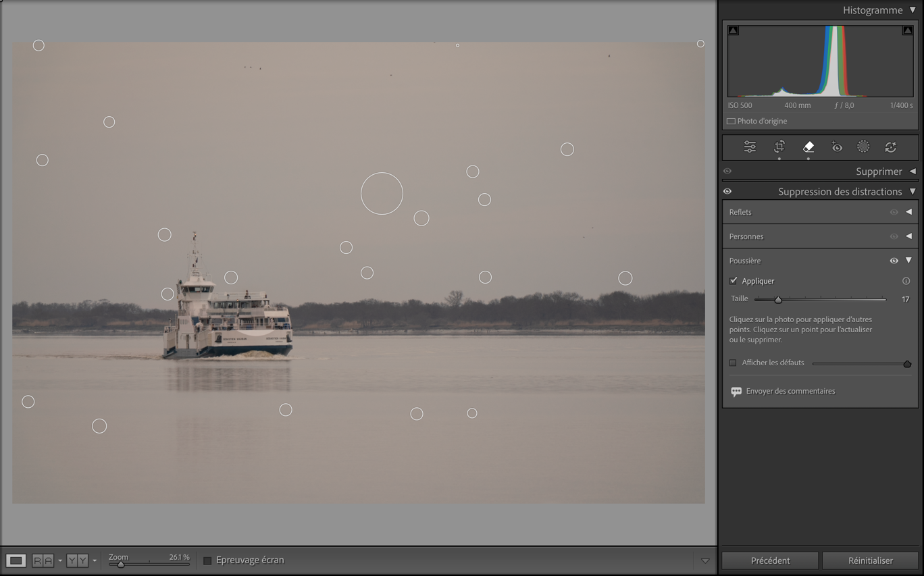Open the Supprimer panel header
This screenshot has width=924, height=576.
pos(878,172)
